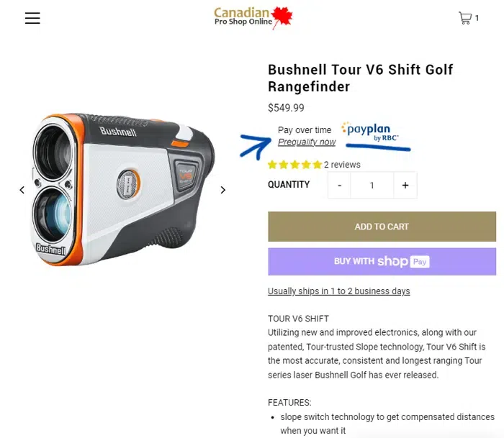The width and height of the screenshot is (504, 438).
Task: Follow the Prequalify now link
Action: pyautogui.click(x=307, y=142)
